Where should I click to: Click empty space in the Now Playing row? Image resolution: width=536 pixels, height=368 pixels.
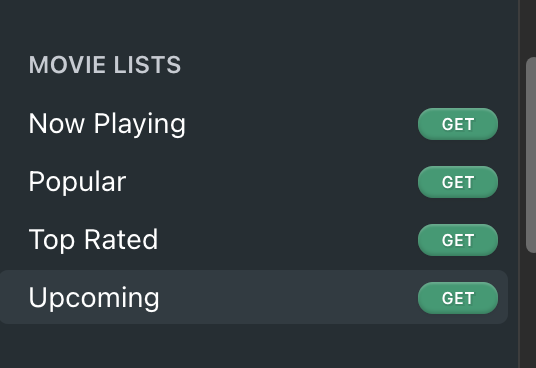tap(301, 124)
